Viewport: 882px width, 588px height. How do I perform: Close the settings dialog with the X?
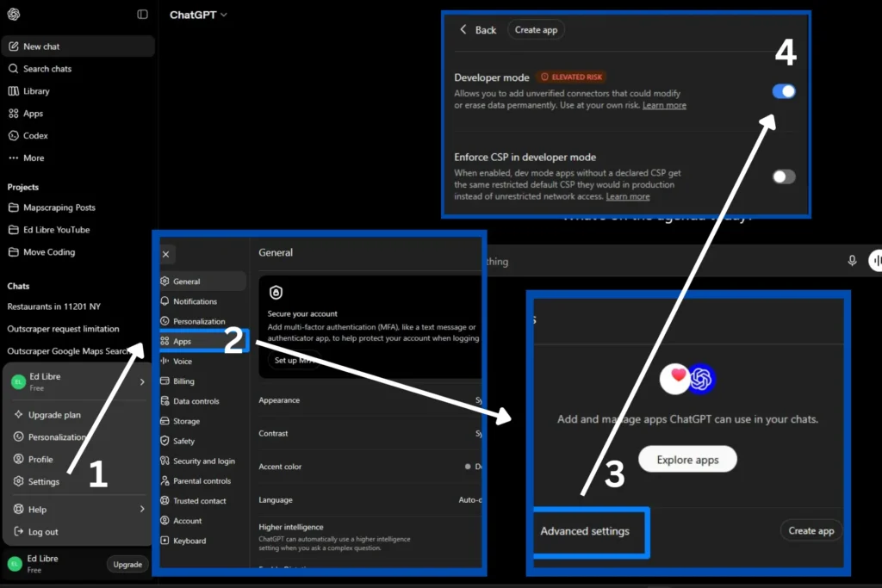coord(166,254)
